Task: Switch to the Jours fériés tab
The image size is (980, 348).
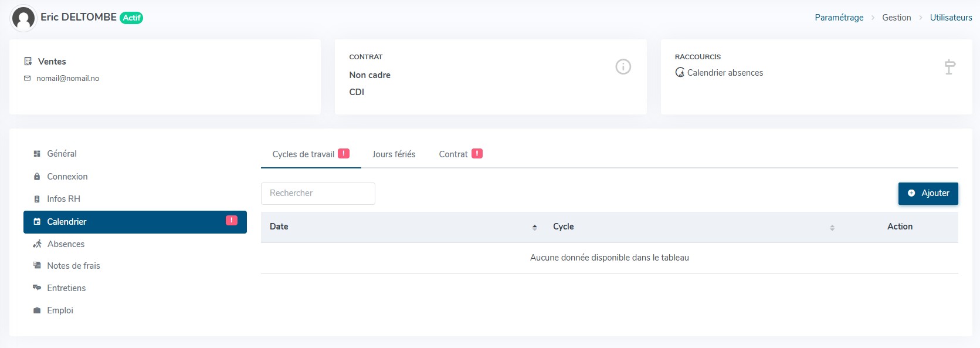Action: (394, 154)
